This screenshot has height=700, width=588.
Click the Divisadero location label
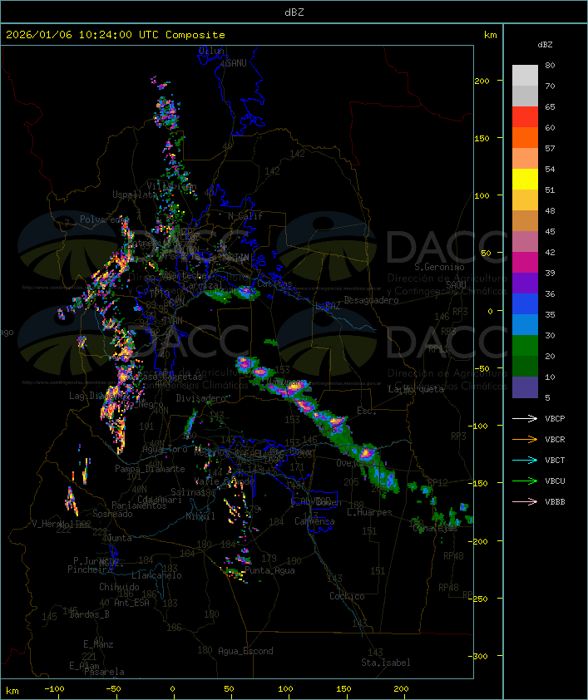201,397
